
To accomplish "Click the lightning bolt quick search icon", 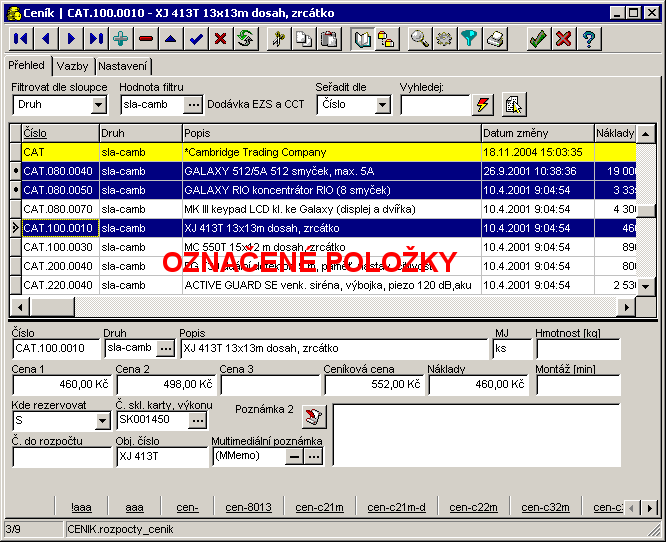I will click(484, 104).
